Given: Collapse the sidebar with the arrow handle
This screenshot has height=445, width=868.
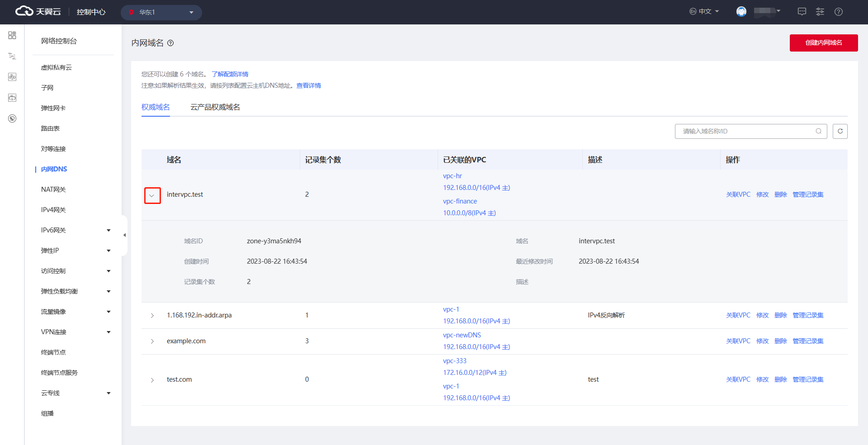Looking at the screenshot, I should [x=124, y=235].
